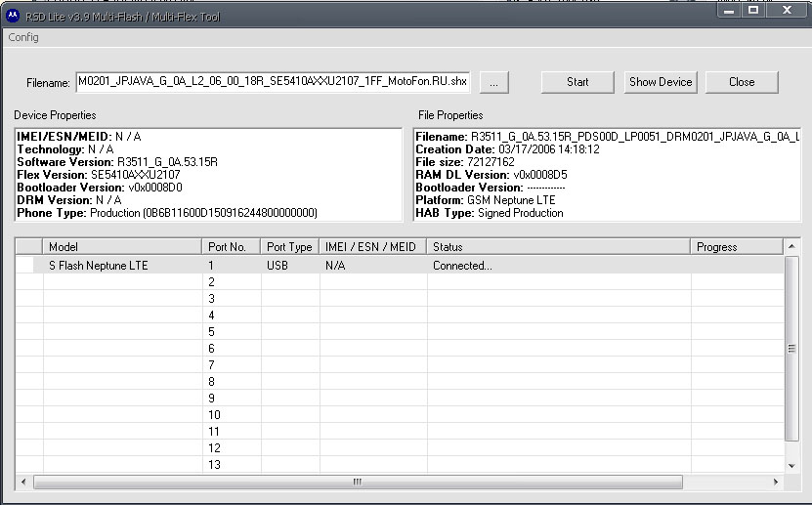Click the Technology N / A line
This screenshot has width=812, height=505.
click(x=65, y=149)
